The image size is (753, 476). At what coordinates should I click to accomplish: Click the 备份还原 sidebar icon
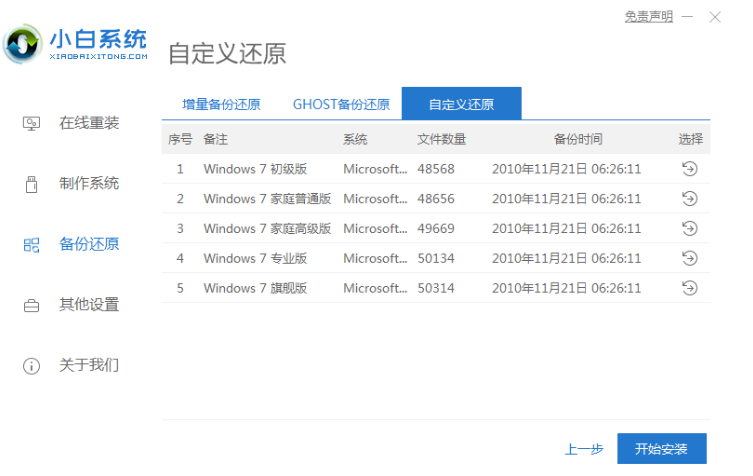(31, 245)
